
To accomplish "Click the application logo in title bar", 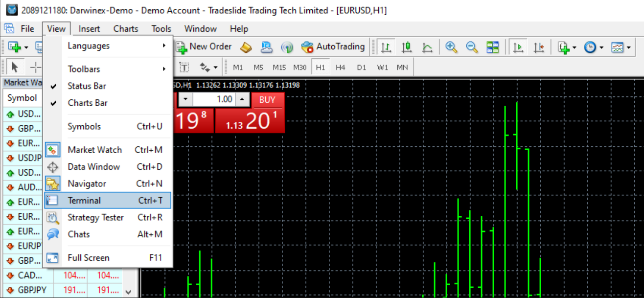I will (12, 10).
